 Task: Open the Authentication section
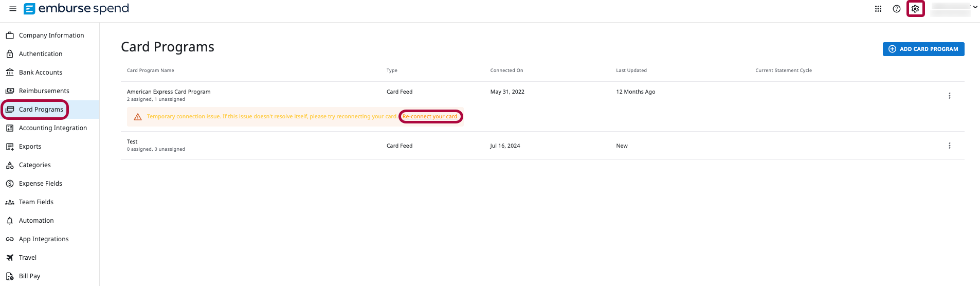click(40, 54)
